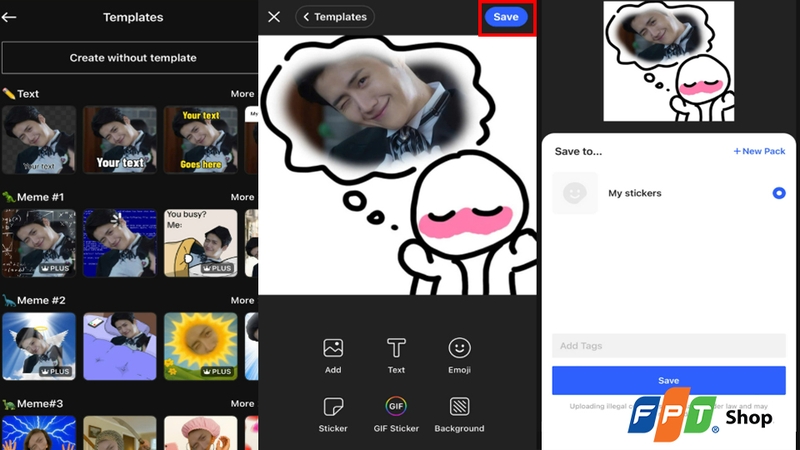Focus the Add Tags field
800x450 pixels.
coord(669,346)
